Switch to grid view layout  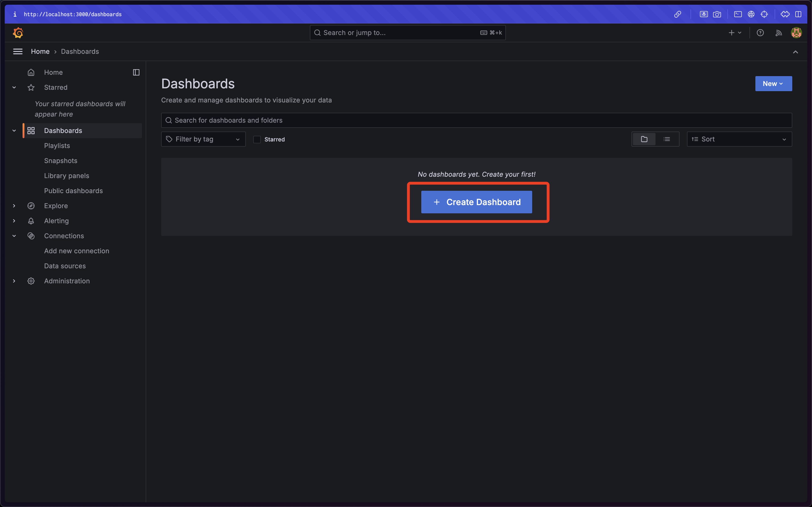(644, 139)
